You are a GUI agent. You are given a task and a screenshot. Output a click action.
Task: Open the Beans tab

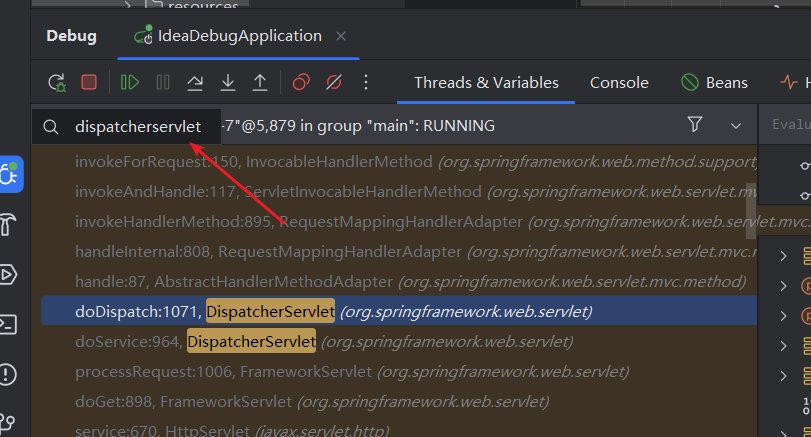[x=714, y=83]
